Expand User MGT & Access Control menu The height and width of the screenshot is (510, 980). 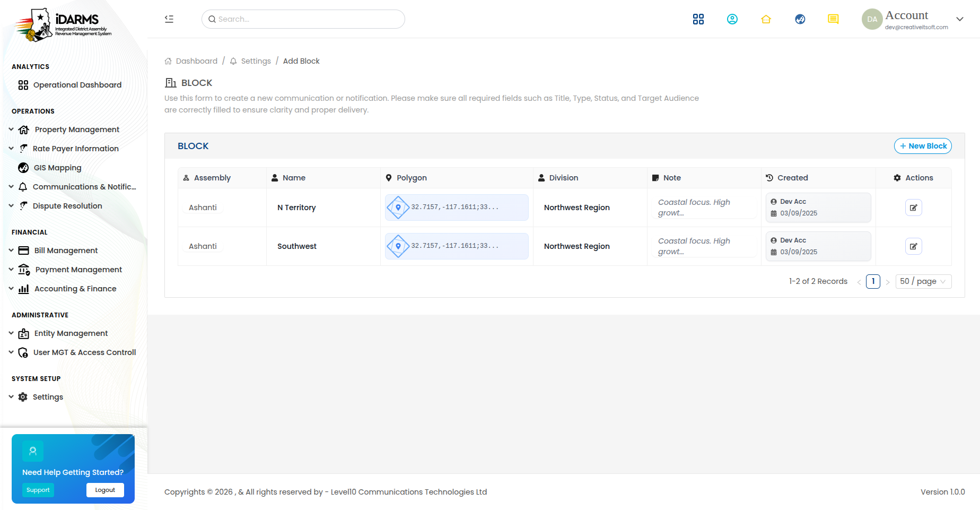(11, 352)
